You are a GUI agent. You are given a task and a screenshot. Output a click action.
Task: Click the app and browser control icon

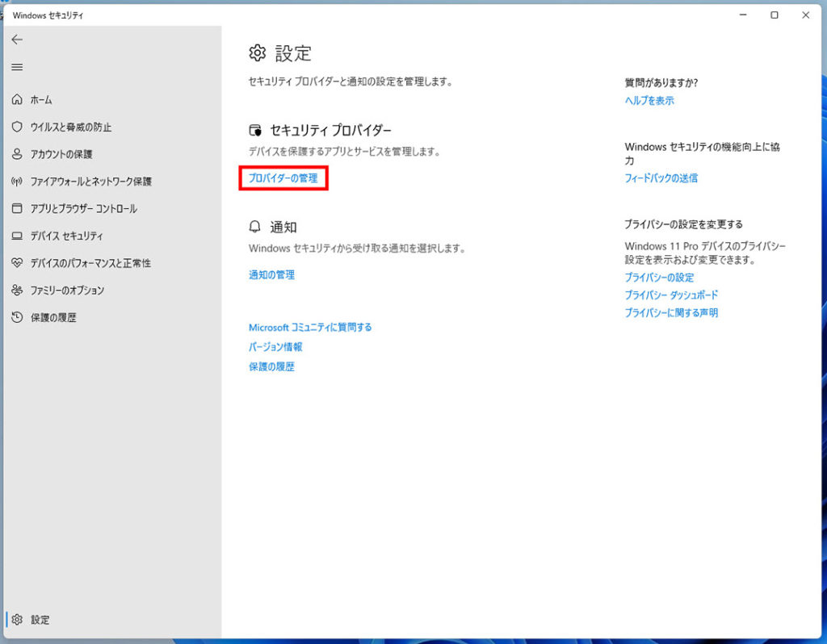pyautogui.click(x=17, y=209)
